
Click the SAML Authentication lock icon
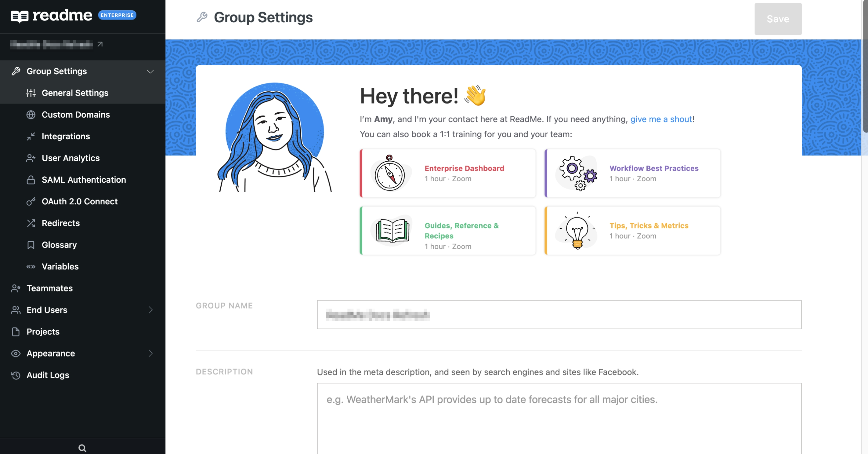point(31,180)
